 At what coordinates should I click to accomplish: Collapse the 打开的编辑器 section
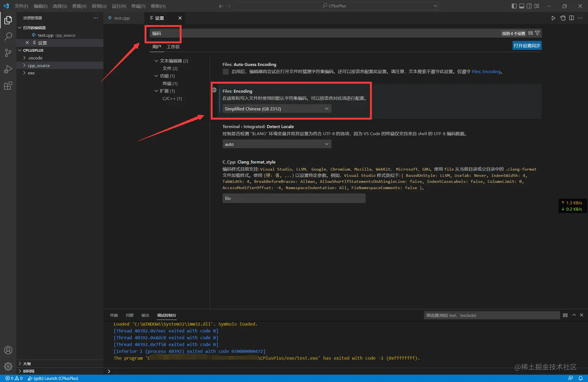[20, 28]
